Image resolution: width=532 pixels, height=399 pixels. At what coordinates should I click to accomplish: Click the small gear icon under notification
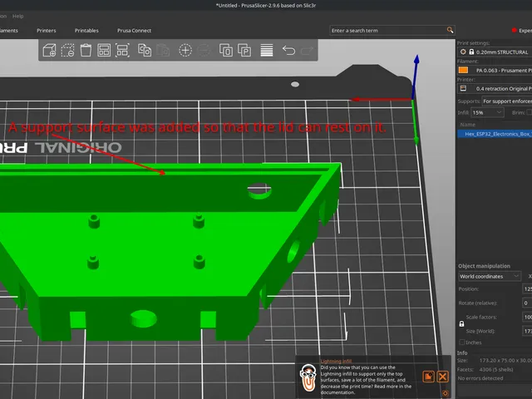click(x=446, y=393)
